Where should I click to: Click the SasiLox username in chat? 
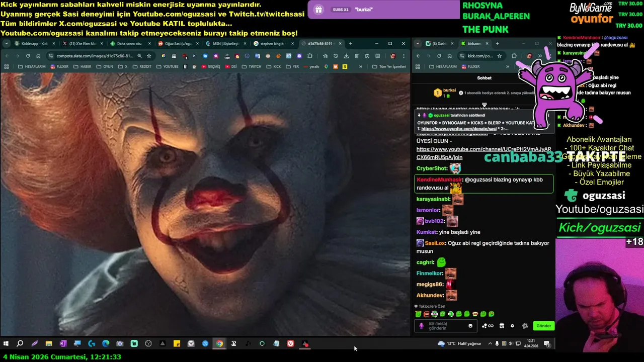click(435, 243)
